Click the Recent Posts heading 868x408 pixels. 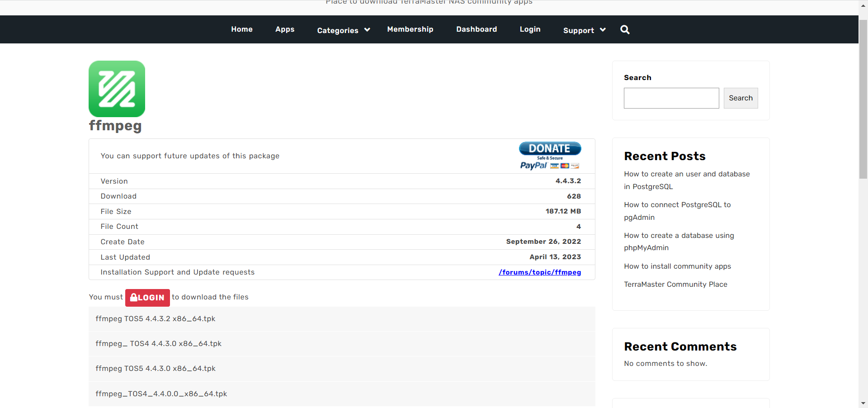pyautogui.click(x=665, y=156)
